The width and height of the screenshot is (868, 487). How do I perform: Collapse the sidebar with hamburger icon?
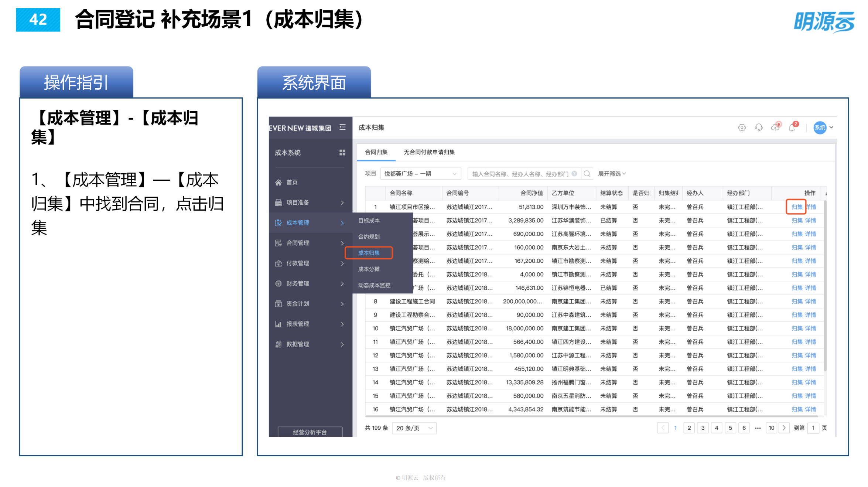tap(342, 127)
